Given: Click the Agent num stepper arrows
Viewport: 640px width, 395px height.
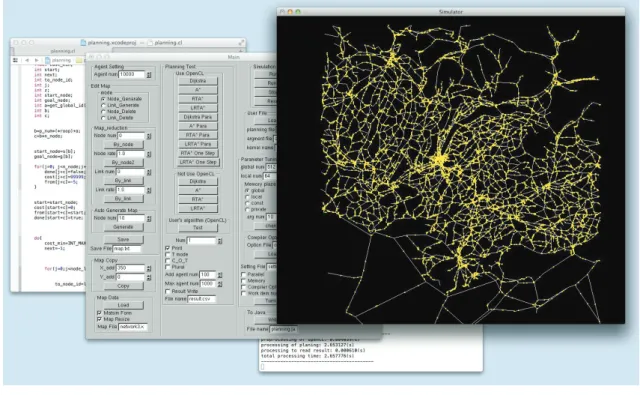Looking at the screenshot, I should [149, 75].
